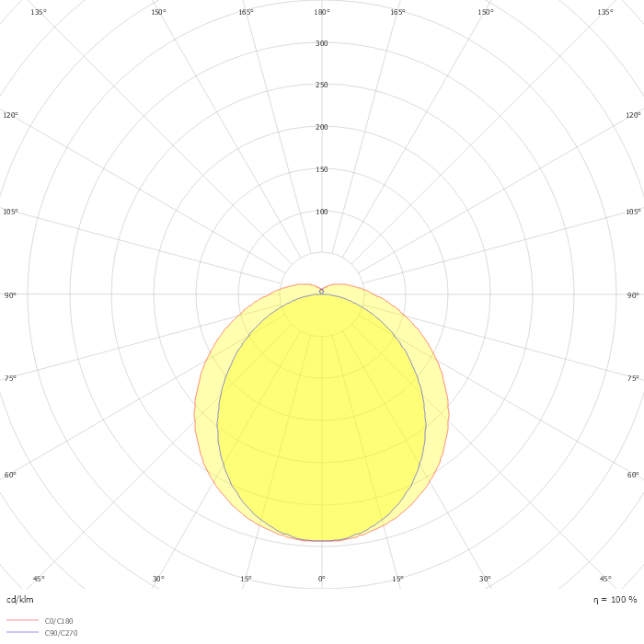644x644 pixels.
Task: Click the η = 100 % efficiency text
Action: click(x=615, y=600)
